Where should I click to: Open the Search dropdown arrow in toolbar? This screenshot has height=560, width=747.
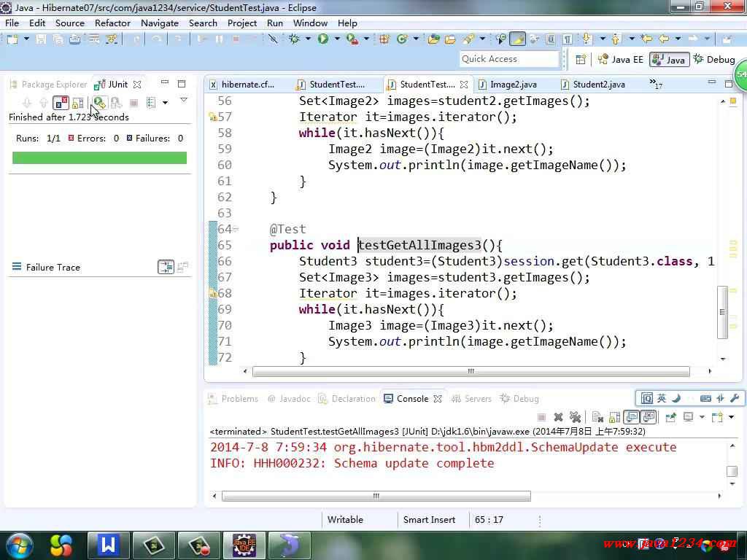[483, 39]
